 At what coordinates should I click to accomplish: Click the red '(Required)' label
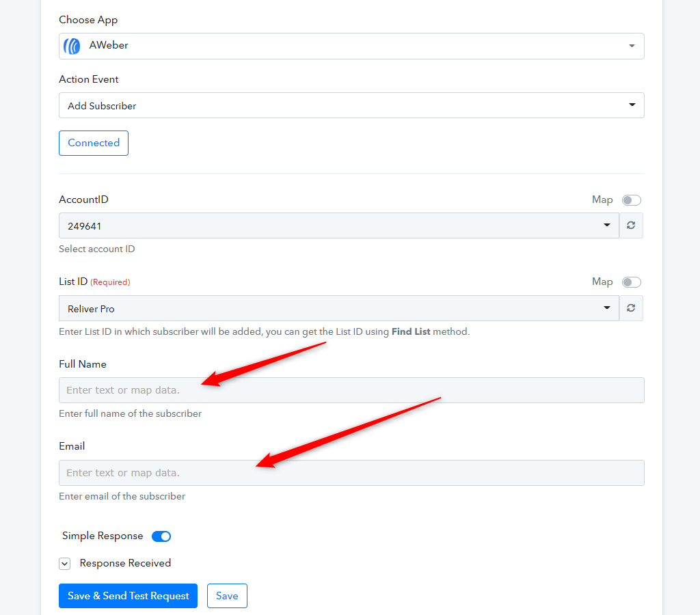[x=110, y=282]
